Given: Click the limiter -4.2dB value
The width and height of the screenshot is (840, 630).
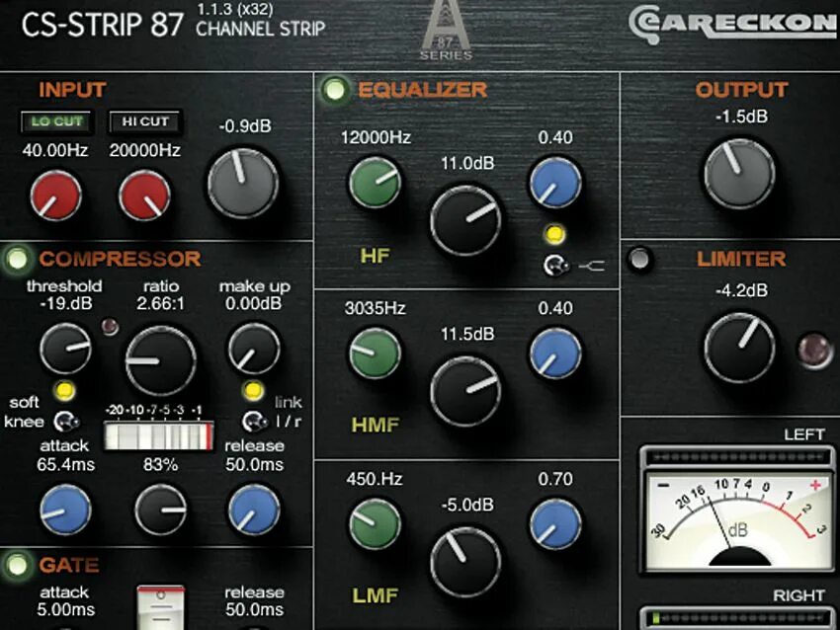Looking at the screenshot, I should pos(741,290).
